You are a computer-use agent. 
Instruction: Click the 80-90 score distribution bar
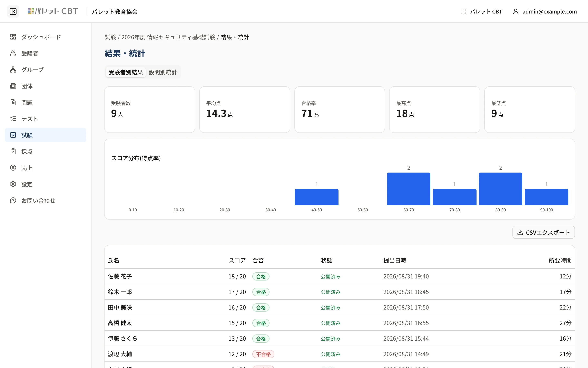coord(500,189)
